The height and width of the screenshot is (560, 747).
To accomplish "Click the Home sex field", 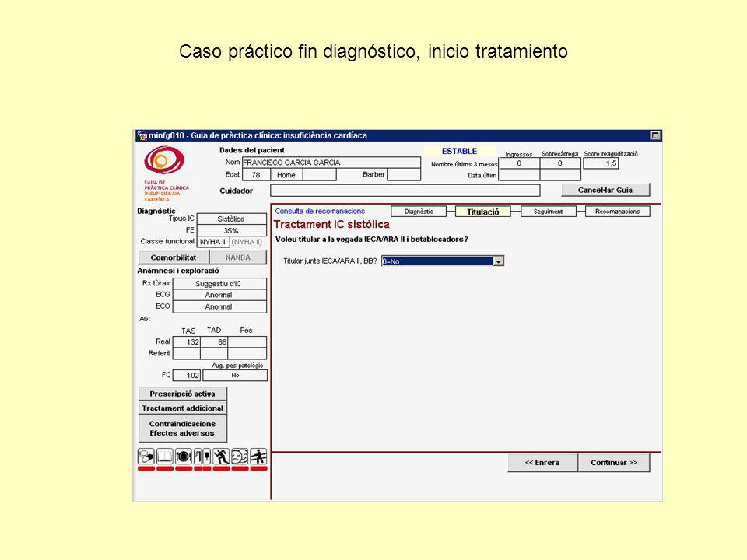I will pos(286,175).
